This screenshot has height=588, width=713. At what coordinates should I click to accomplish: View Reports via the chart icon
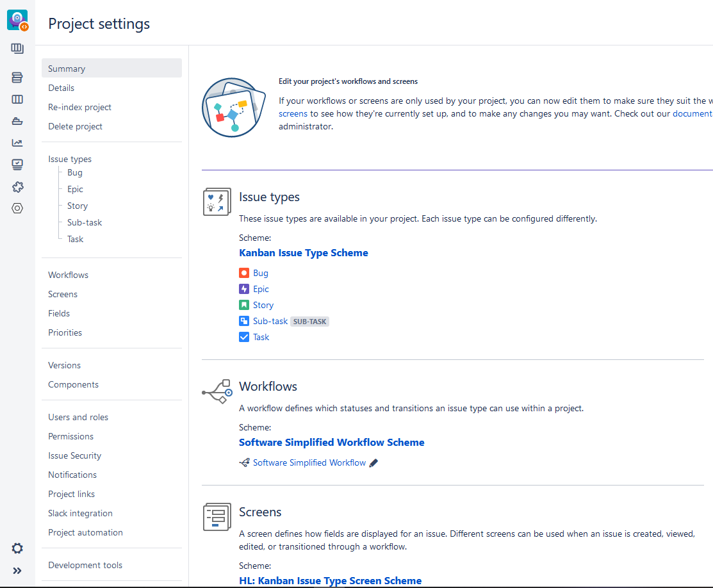point(17,142)
